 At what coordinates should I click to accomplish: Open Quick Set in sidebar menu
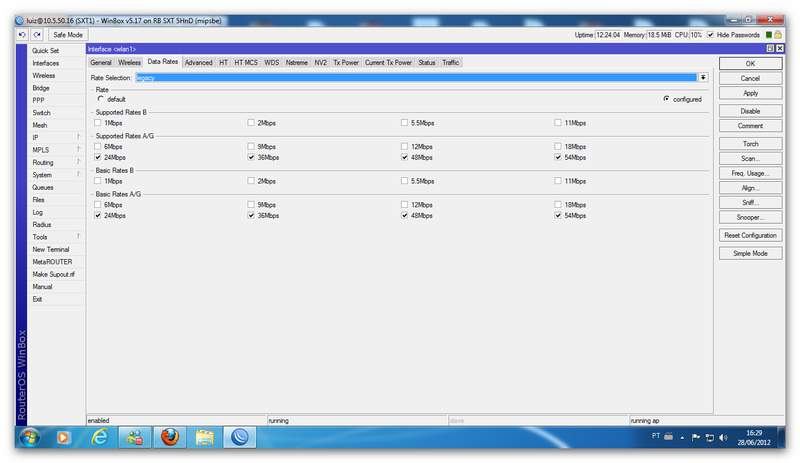pos(56,51)
